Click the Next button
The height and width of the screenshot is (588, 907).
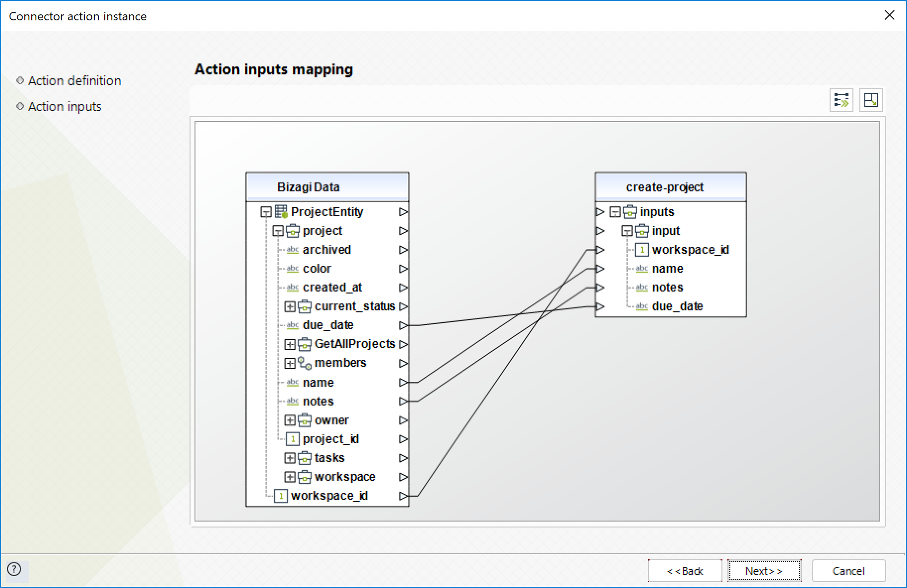[x=764, y=571]
